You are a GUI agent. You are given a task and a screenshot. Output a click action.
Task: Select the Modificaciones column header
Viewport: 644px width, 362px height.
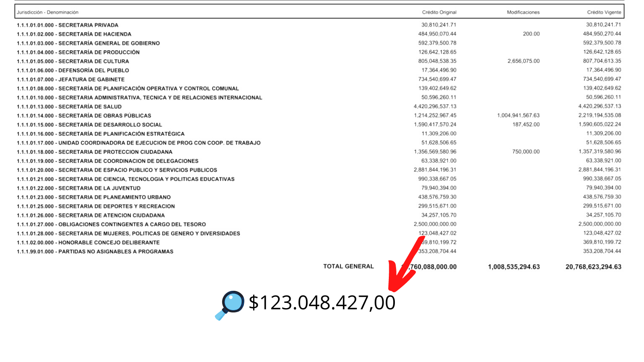click(x=523, y=12)
